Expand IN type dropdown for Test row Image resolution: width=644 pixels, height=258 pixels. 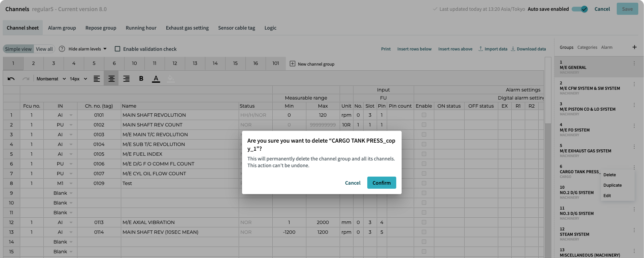(x=71, y=183)
